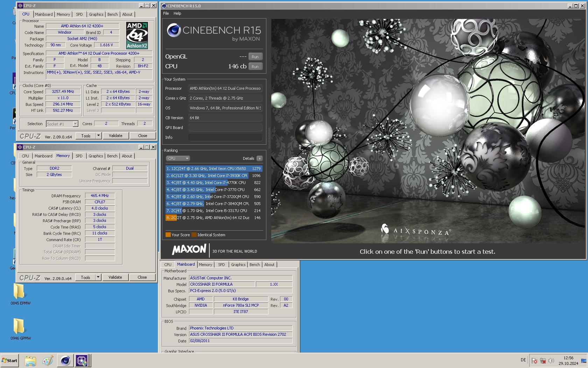This screenshot has width=588, height=368.
Task: Select the Core i7-3770 ranking row
Action: (x=213, y=190)
